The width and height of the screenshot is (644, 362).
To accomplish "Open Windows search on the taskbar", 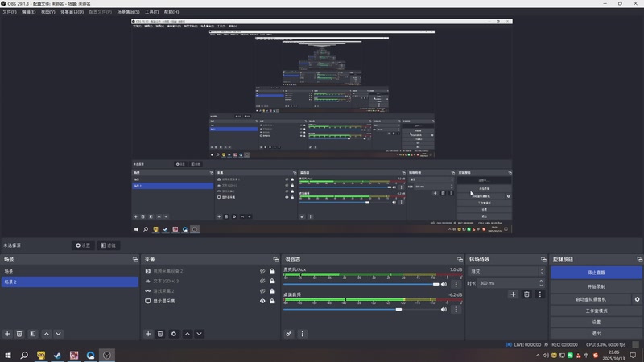I will (24, 355).
